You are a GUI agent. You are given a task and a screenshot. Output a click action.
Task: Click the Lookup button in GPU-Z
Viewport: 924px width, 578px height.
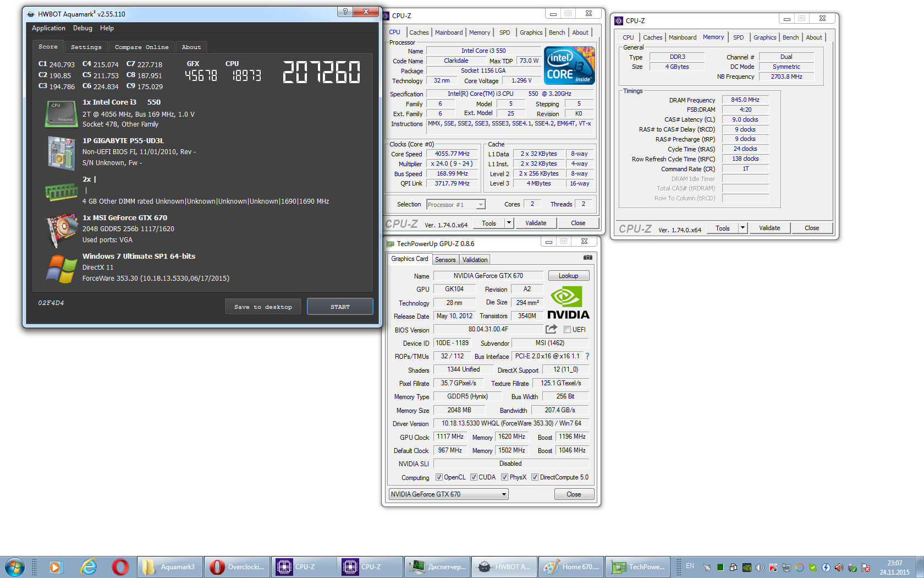click(568, 276)
